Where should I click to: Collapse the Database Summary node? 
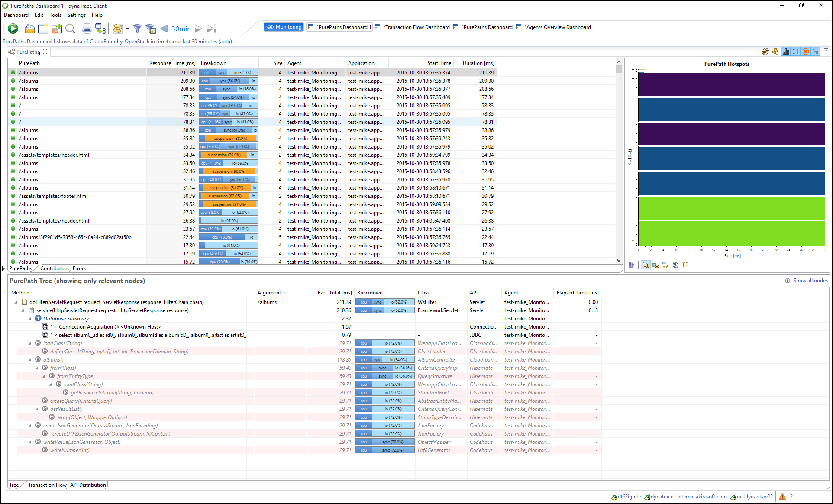tap(30, 319)
